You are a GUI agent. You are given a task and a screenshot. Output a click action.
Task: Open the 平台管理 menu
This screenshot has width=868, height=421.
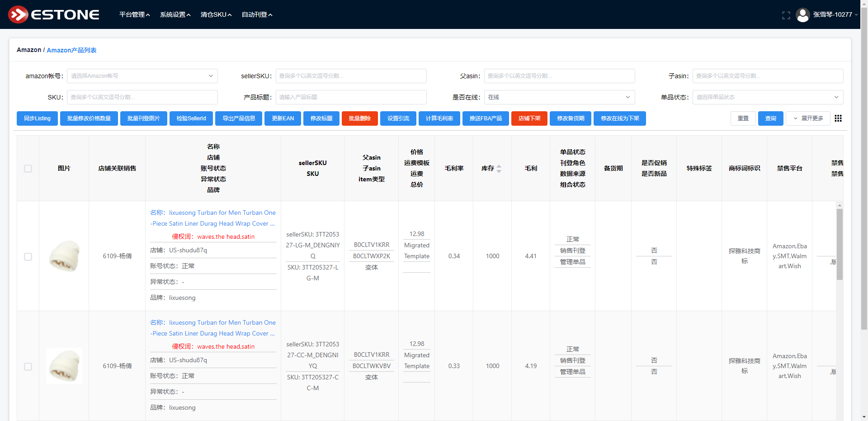coord(134,14)
